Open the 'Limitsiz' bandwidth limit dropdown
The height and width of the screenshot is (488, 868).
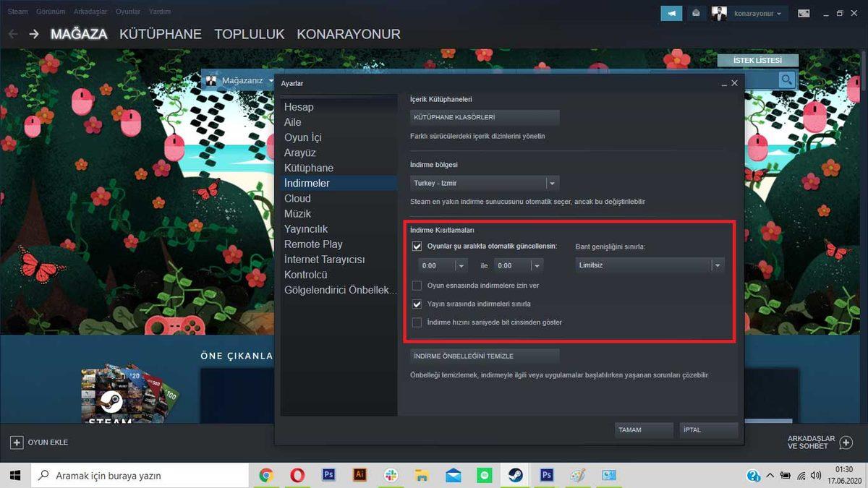click(647, 265)
